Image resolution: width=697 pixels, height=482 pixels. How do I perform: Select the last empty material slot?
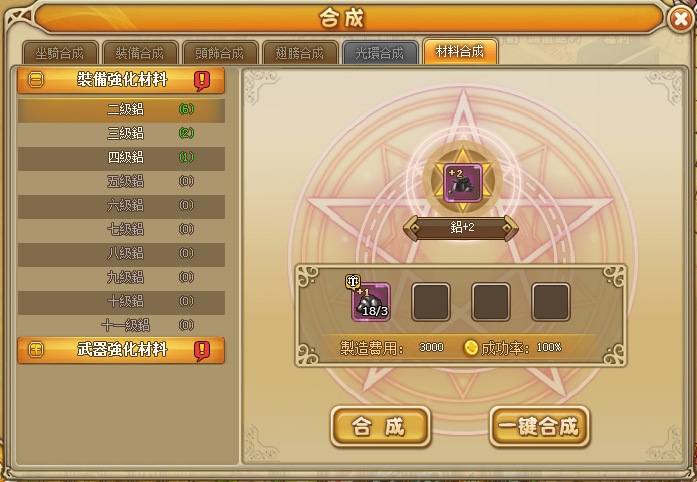click(x=551, y=302)
